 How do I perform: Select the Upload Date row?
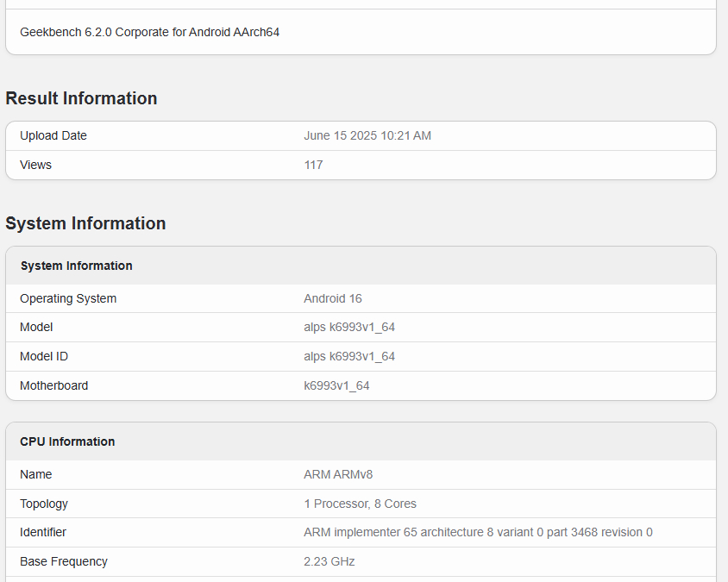[x=53, y=135]
